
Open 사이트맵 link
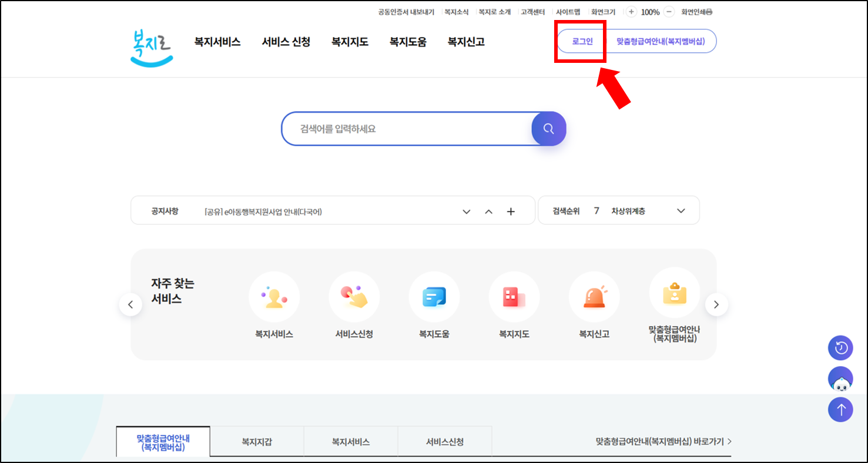pos(568,12)
